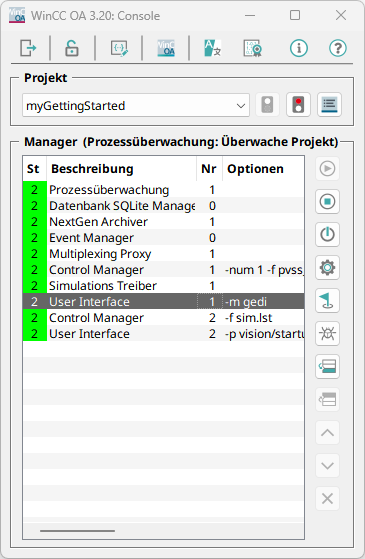Open the help question mark icon
Viewport: 365px width, 559px height.
click(x=338, y=48)
